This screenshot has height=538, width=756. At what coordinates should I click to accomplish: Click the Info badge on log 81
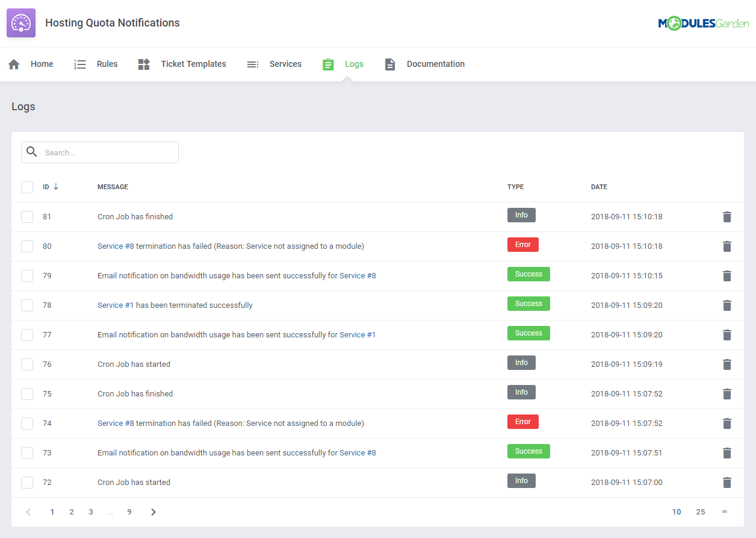pos(521,215)
